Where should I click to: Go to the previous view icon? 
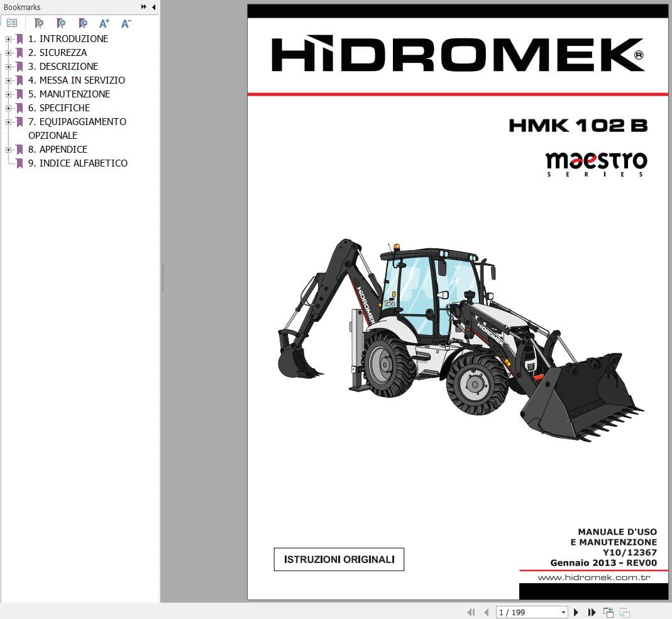608,611
